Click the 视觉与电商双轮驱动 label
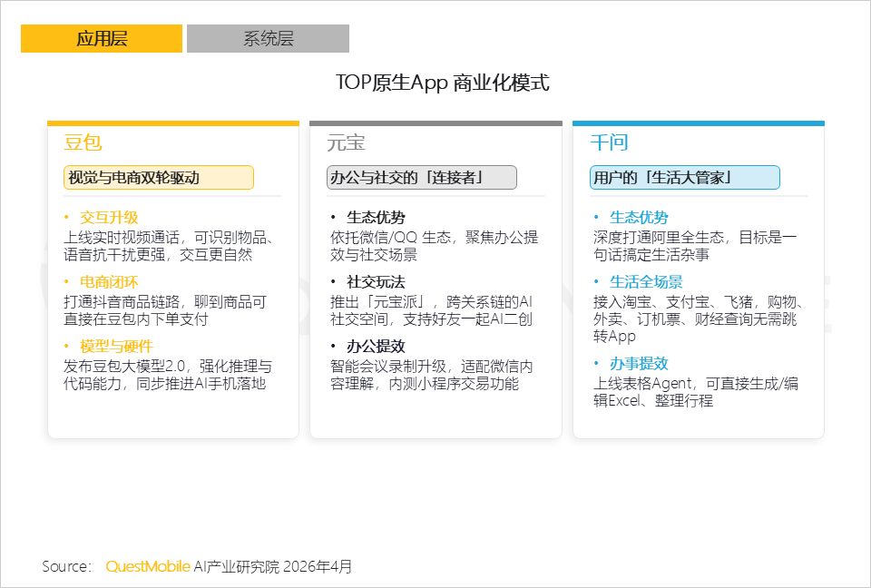 159,178
